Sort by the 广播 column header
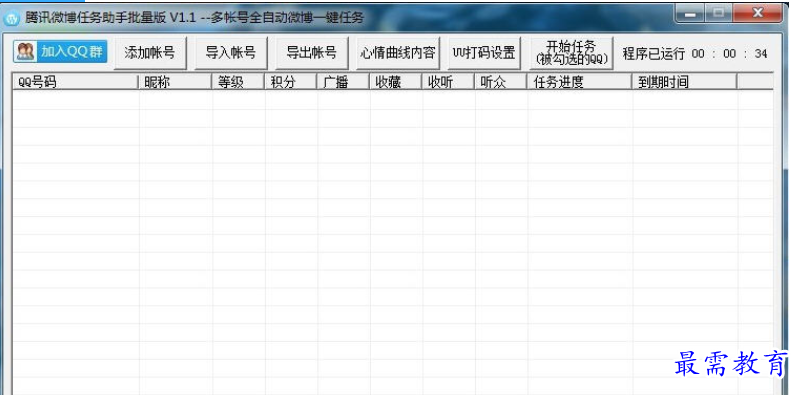This screenshot has height=395, width=796. [343, 82]
